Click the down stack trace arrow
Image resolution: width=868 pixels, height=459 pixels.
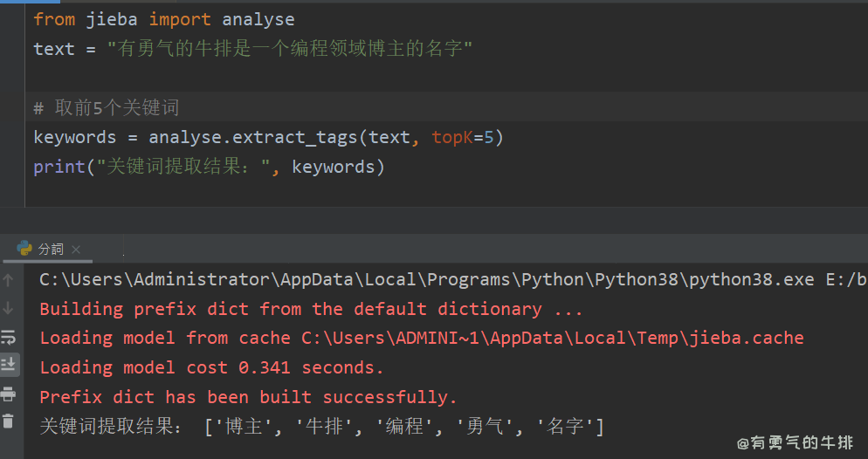9,308
